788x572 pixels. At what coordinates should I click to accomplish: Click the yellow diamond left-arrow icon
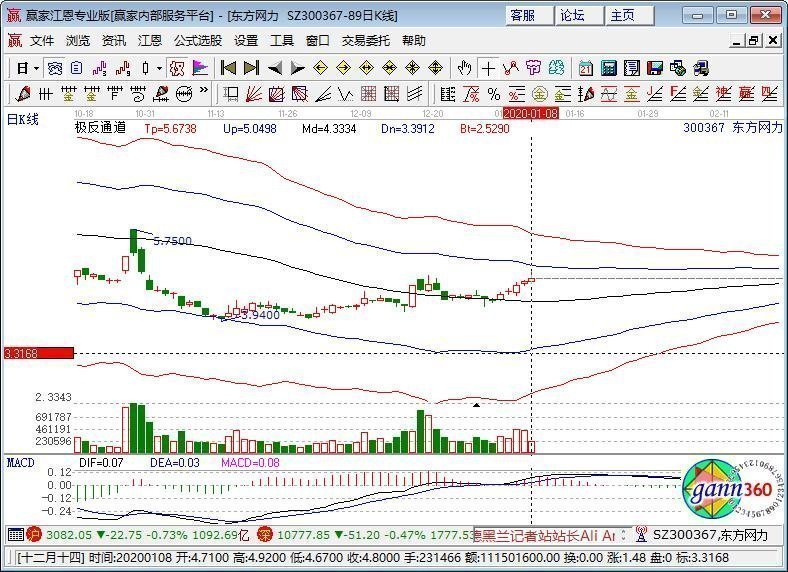coord(321,68)
